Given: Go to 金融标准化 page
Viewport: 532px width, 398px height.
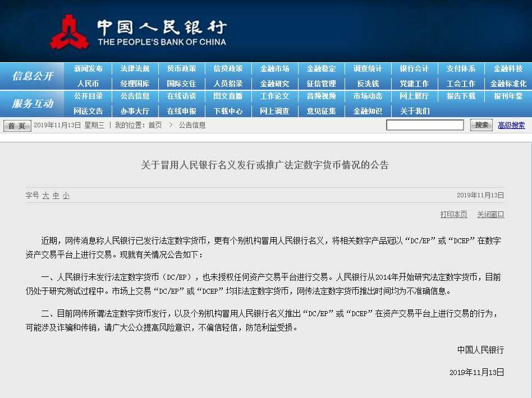Looking at the screenshot, I should click(x=508, y=84).
